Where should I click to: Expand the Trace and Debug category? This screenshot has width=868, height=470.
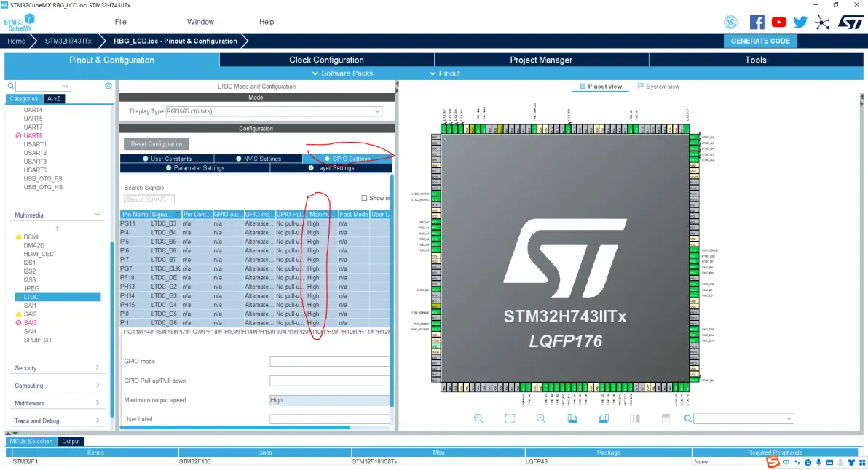pos(98,421)
